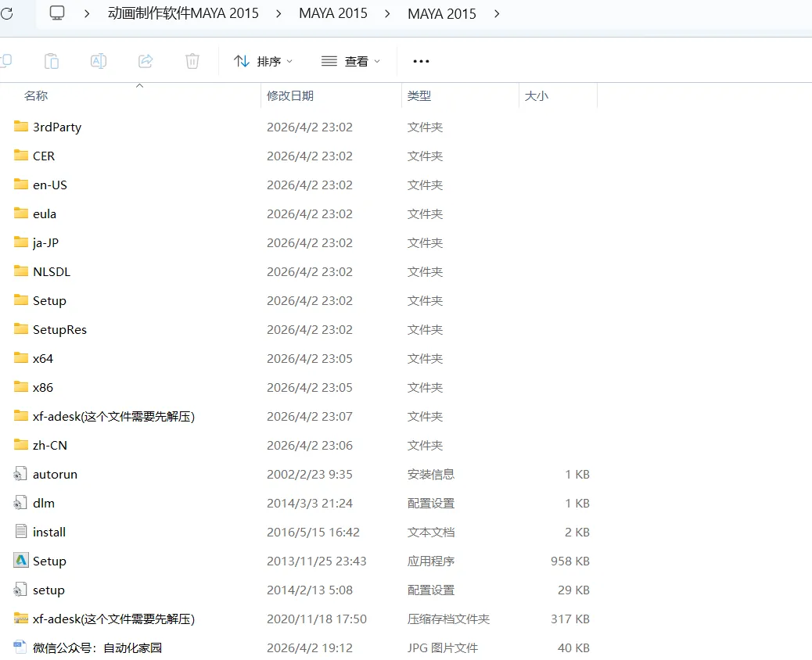
Task: Select the SetupRes folder icon
Action: 20,329
